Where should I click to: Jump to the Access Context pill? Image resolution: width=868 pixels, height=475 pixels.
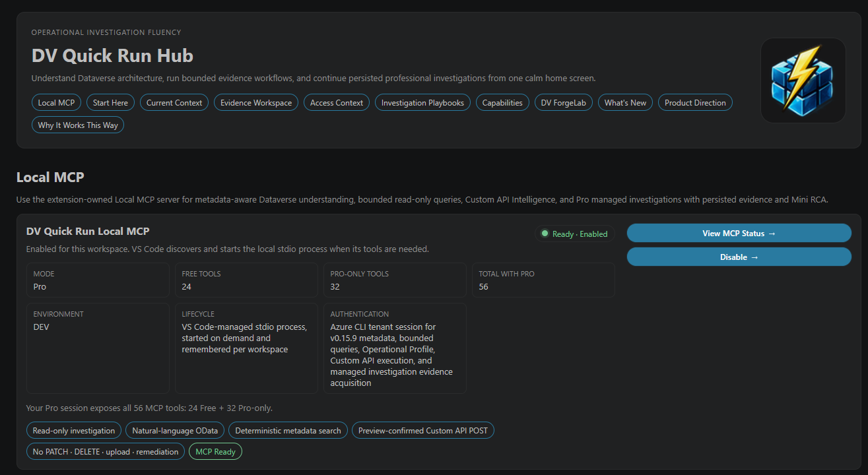pyautogui.click(x=337, y=102)
